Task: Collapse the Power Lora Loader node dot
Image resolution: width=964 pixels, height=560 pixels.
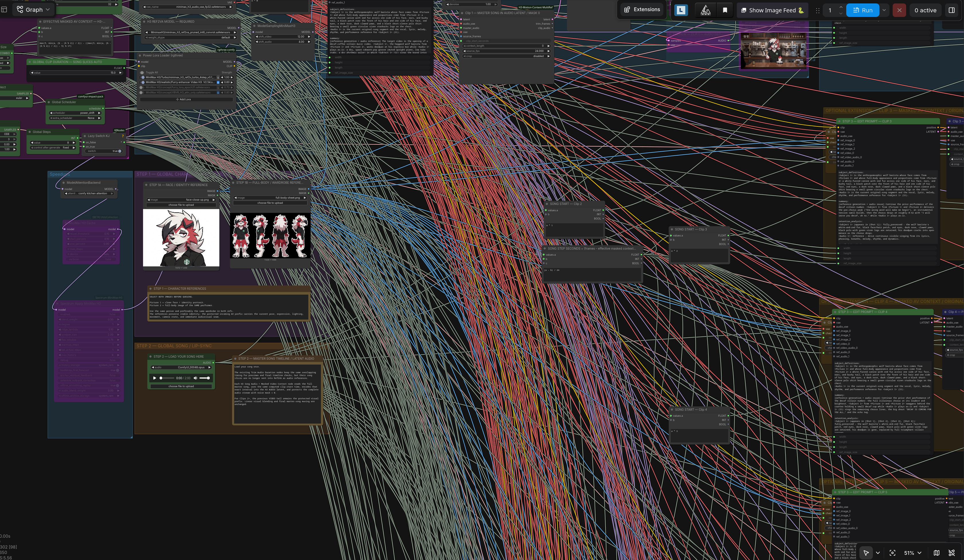Action: pyautogui.click(x=140, y=56)
